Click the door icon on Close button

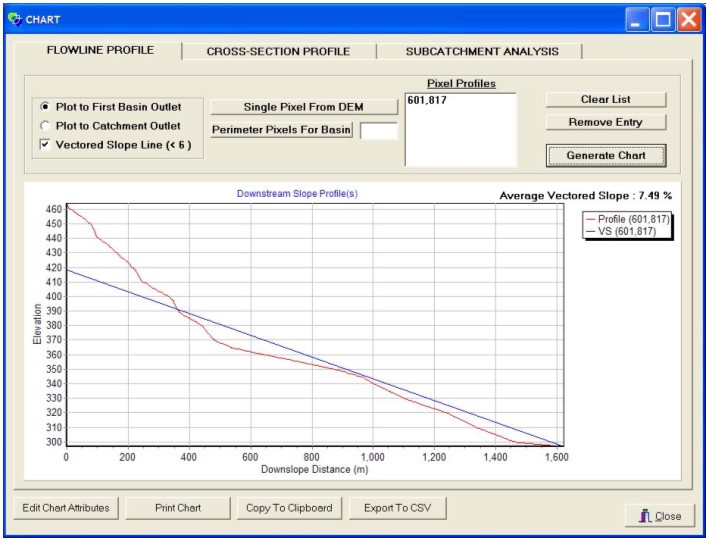click(x=645, y=515)
